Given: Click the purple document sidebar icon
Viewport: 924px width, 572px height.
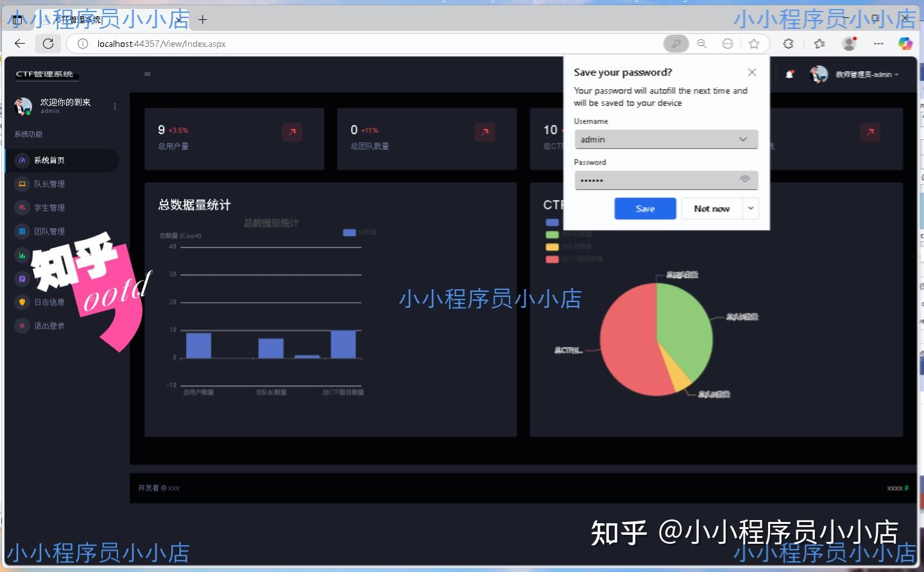Looking at the screenshot, I should tap(22, 279).
